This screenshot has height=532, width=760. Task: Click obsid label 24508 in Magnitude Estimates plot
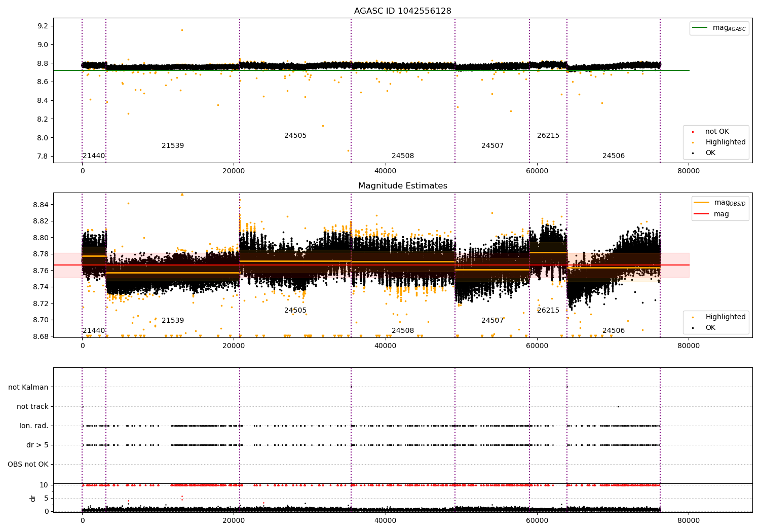tap(403, 331)
